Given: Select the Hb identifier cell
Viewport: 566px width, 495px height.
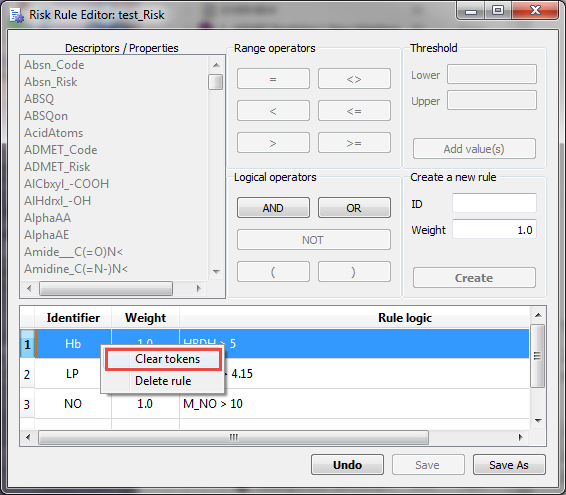Looking at the screenshot, I should tap(73, 344).
